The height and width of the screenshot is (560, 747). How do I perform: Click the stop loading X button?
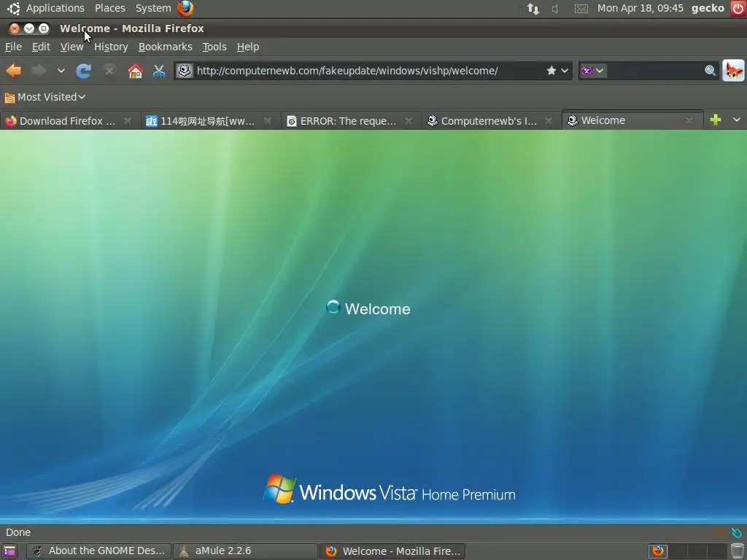coord(109,71)
